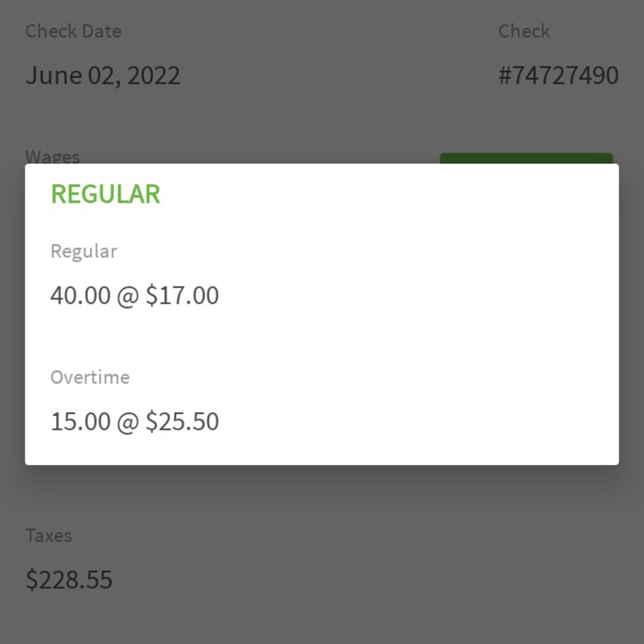The image size is (644, 644).
Task: Click the $25.50 overtime pay rate
Action: click(x=182, y=421)
